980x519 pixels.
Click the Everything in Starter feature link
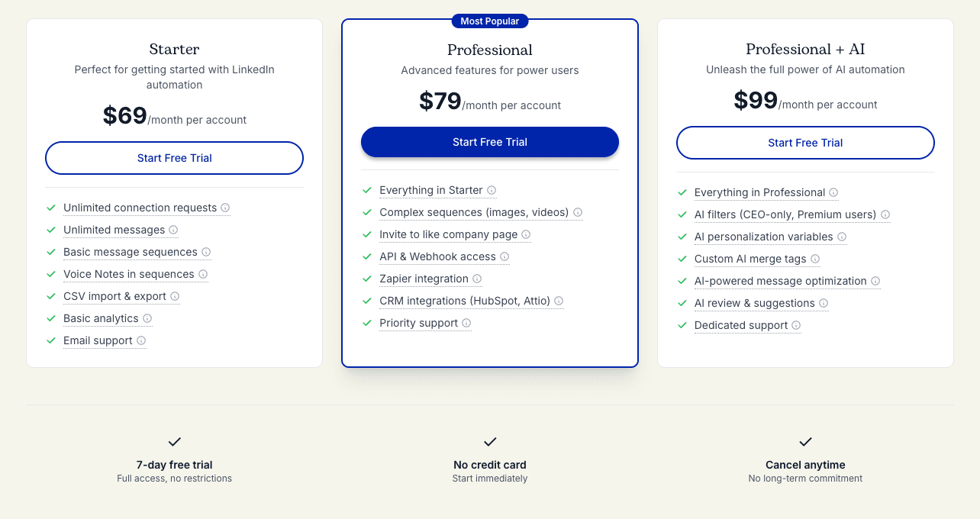click(430, 190)
